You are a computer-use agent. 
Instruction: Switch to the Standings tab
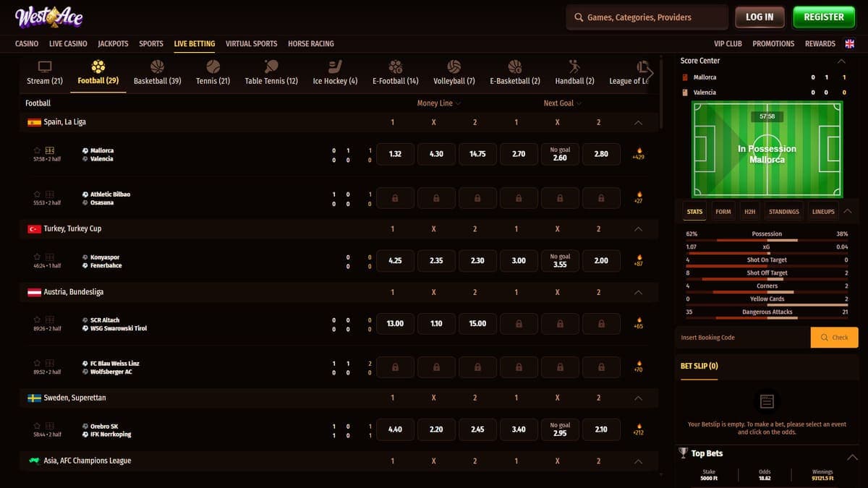[784, 212]
